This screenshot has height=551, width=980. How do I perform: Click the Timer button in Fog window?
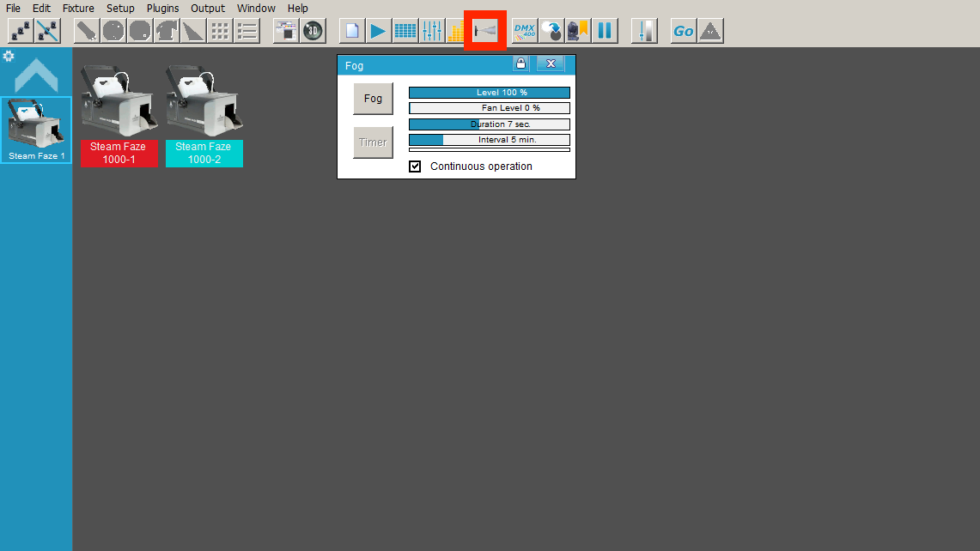(373, 142)
